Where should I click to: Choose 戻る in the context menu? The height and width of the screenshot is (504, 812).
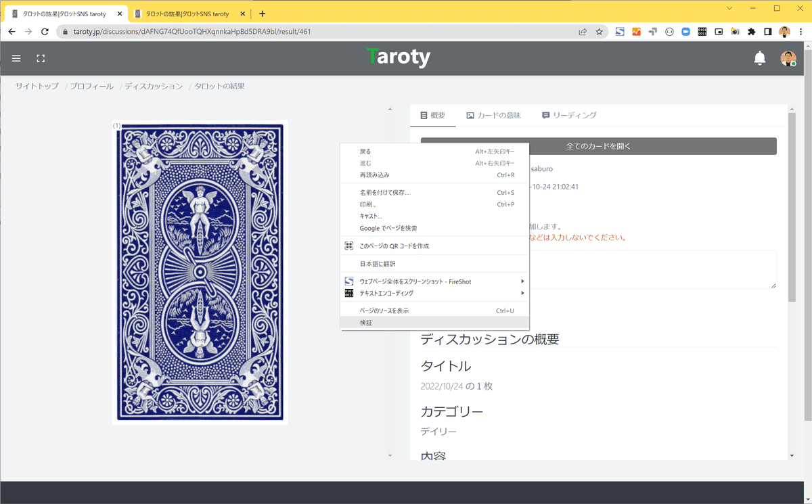434,152
